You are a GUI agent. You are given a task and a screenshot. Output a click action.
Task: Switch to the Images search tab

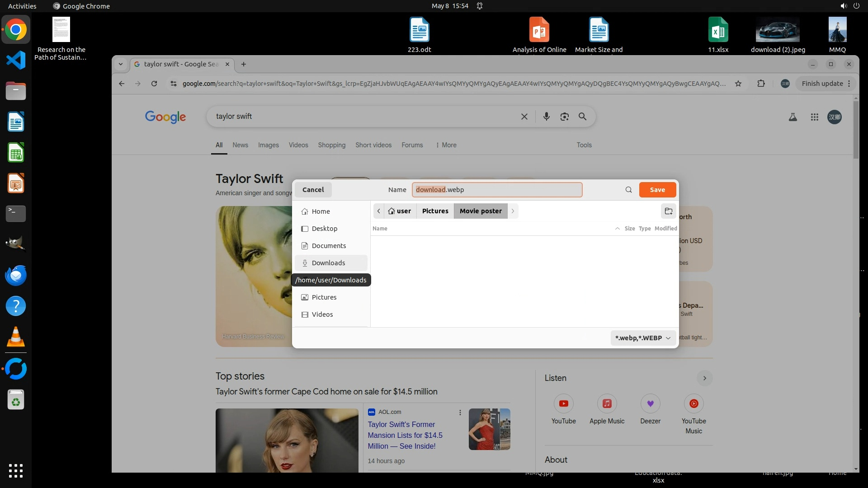(268, 145)
